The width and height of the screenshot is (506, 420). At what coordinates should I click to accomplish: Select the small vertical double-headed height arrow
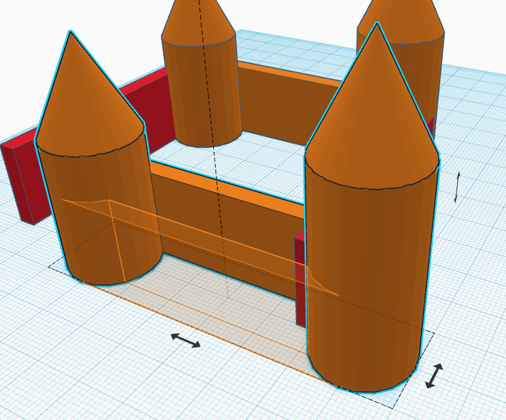457,187
